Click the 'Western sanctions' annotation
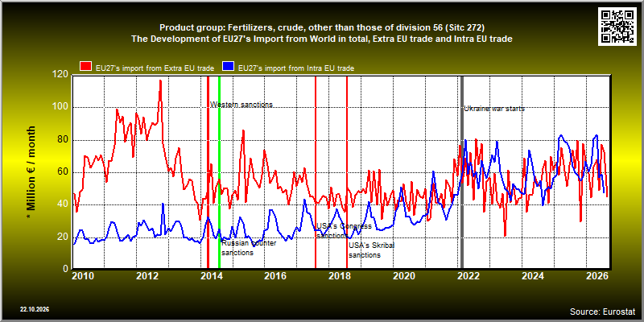This screenshot has height=322, width=644. pos(242,105)
